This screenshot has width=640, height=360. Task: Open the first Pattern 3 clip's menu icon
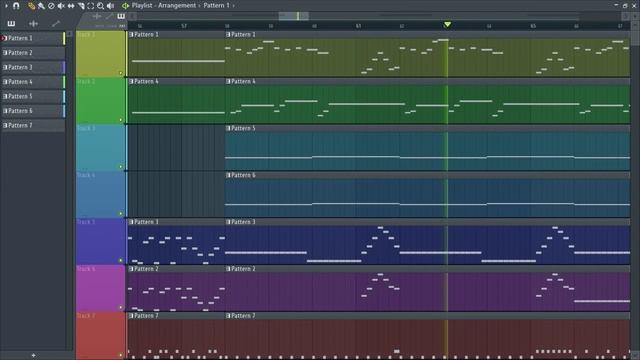point(131,222)
